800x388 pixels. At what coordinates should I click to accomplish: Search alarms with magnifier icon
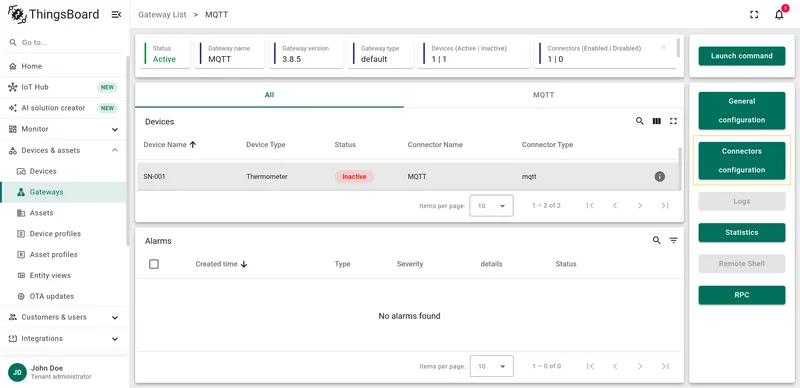657,240
